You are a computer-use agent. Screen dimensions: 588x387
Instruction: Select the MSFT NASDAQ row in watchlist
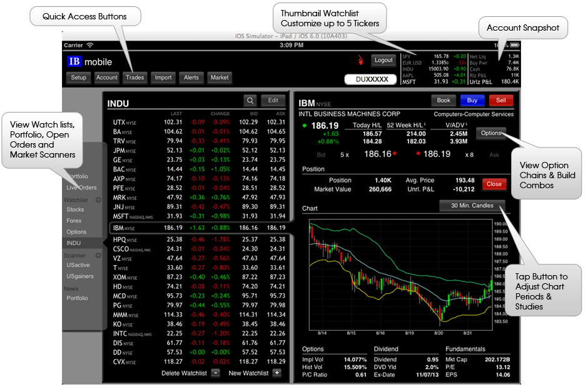(x=199, y=216)
